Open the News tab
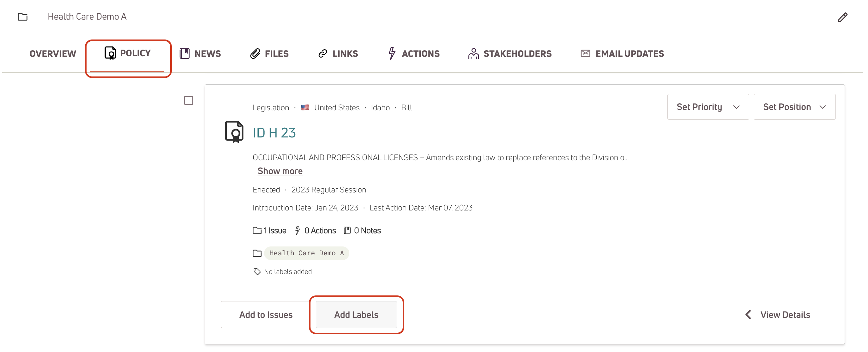Image resolution: width=868 pixels, height=352 pixels. [200, 54]
